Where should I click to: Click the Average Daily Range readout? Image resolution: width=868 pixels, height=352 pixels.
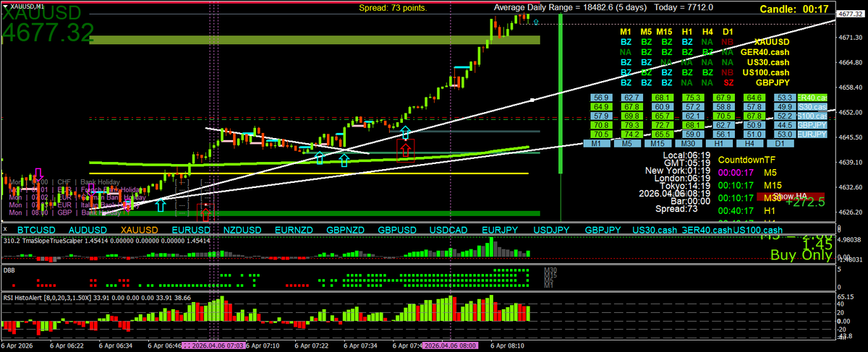pyautogui.click(x=603, y=7)
